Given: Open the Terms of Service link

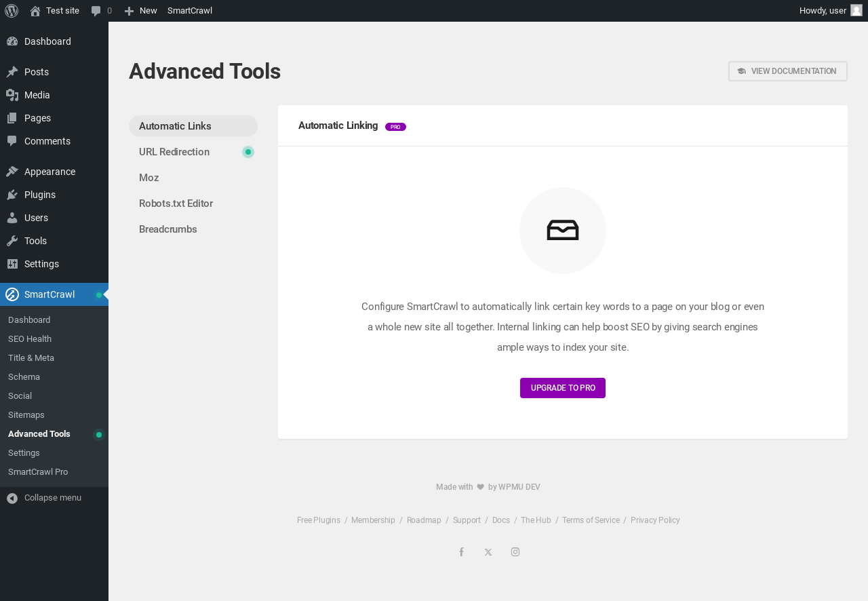Looking at the screenshot, I should click(x=591, y=520).
